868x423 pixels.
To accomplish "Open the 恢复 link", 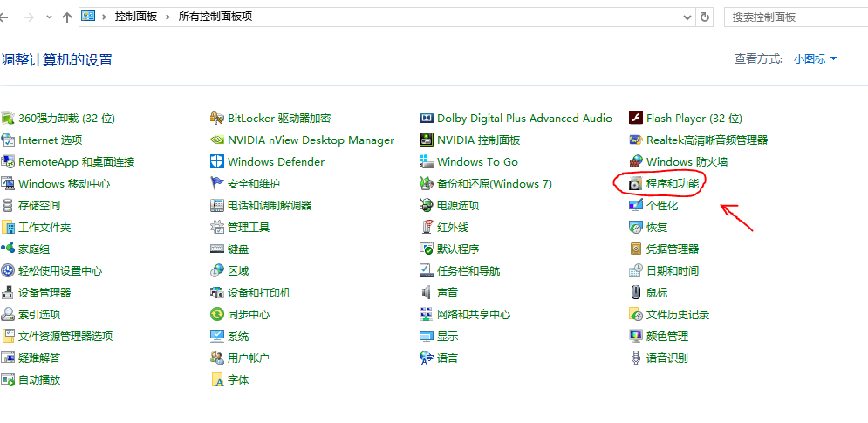I will point(657,227).
